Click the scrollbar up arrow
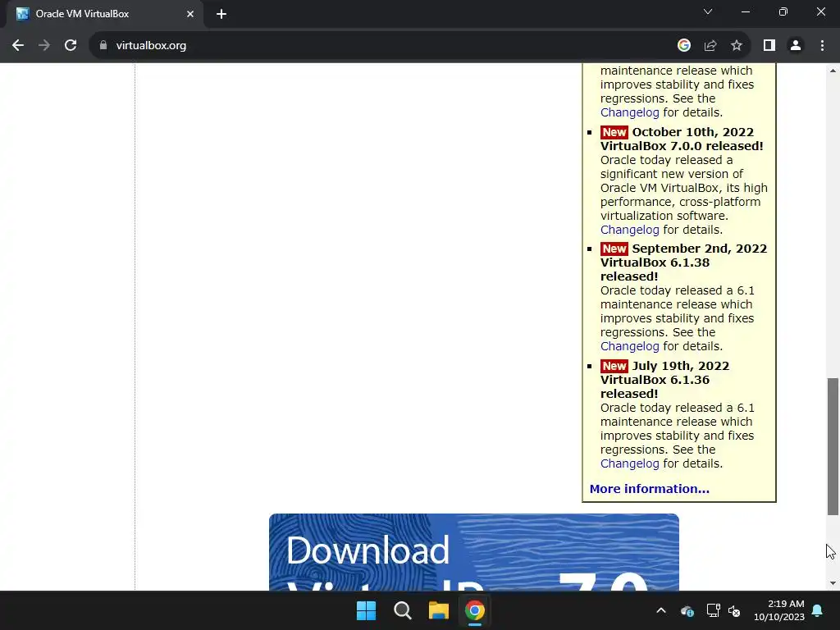The image size is (840, 630). point(833,71)
